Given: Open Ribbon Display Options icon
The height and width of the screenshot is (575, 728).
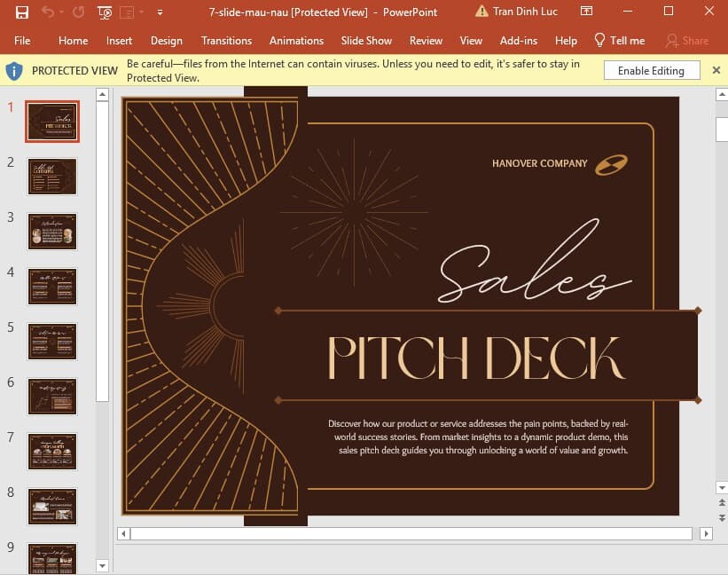Looking at the screenshot, I should click(x=586, y=11).
